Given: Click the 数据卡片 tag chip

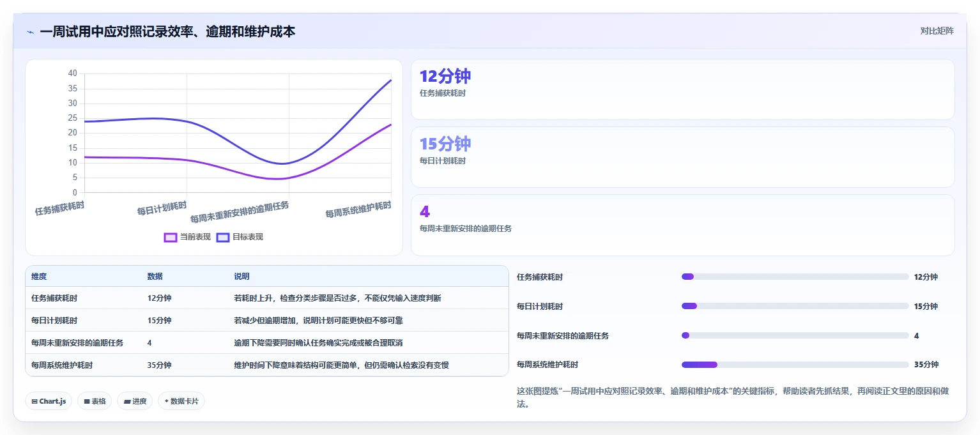Looking at the screenshot, I should click(x=181, y=401).
